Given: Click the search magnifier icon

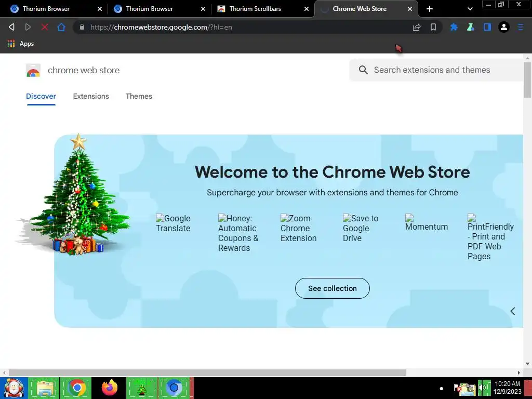Looking at the screenshot, I should pyautogui.click(x=363, y=70).
